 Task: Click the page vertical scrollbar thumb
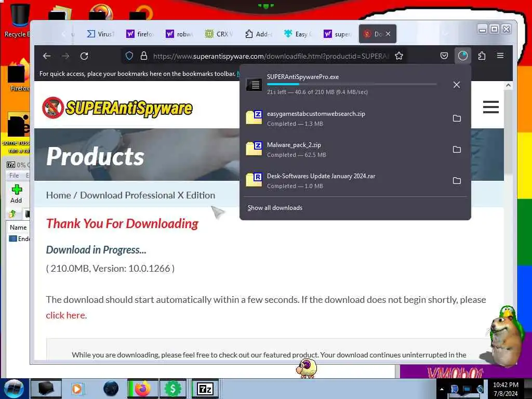click(x=508, y=133)
